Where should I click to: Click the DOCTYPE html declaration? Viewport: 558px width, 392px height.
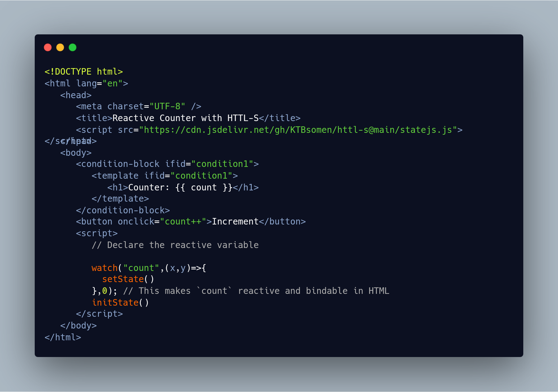pyautogui.click(x=84, y=72)
